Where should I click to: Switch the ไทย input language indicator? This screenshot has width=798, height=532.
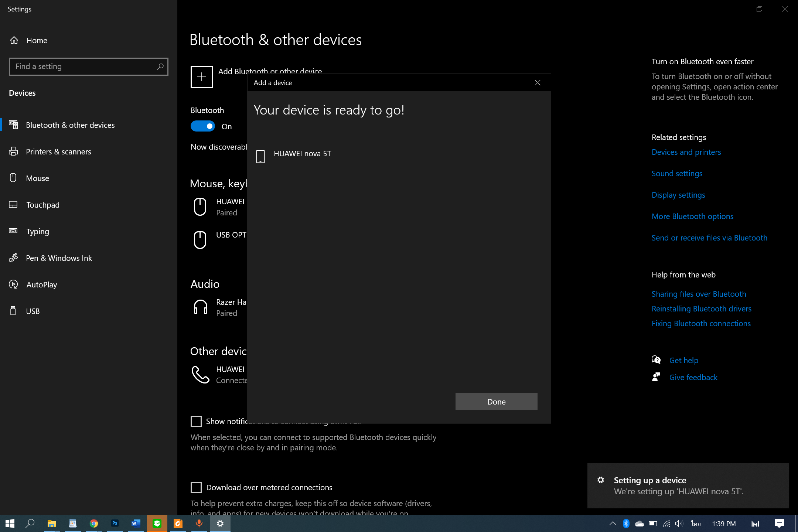click(696, 524)
